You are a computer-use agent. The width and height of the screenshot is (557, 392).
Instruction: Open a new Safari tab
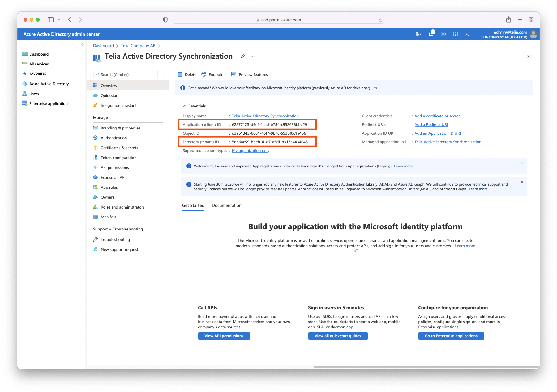tap(520, 20)
